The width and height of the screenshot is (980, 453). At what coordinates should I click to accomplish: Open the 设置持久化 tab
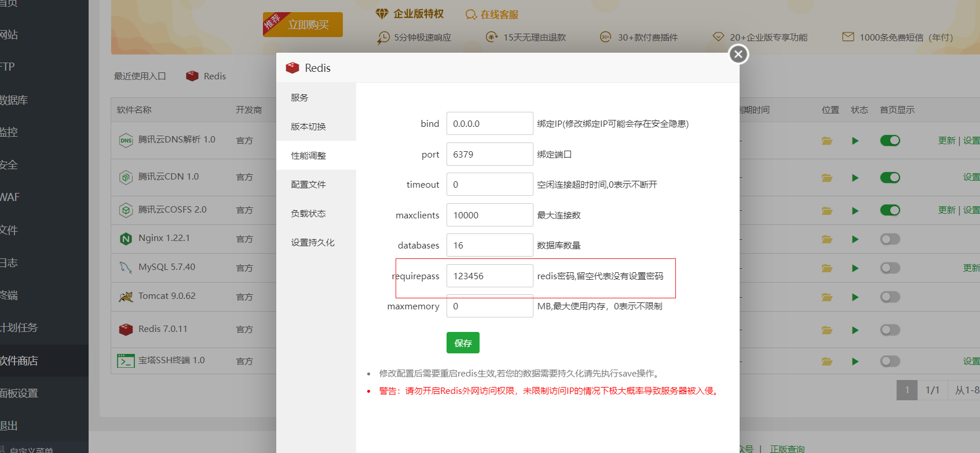313,243
